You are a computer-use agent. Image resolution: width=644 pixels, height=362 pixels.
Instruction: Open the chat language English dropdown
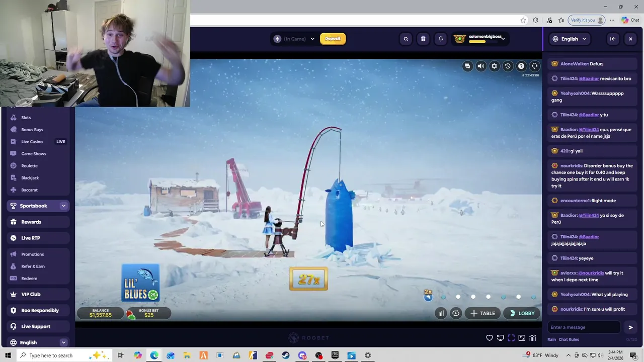(570, 39)
